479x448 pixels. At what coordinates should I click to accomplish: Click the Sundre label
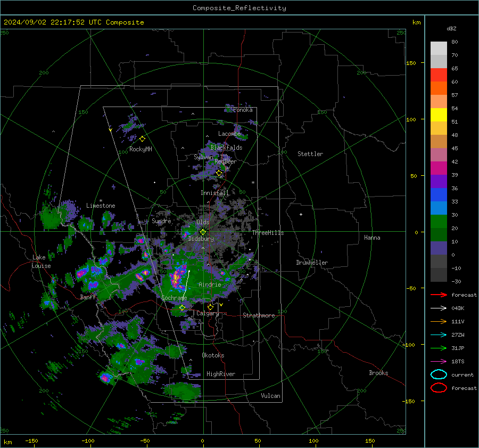(161, 221)
